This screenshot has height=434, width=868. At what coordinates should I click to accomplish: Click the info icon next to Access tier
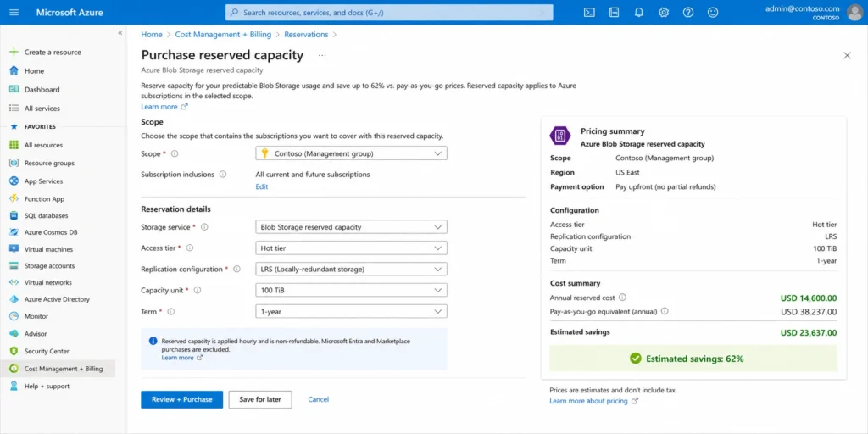point(189,248)
